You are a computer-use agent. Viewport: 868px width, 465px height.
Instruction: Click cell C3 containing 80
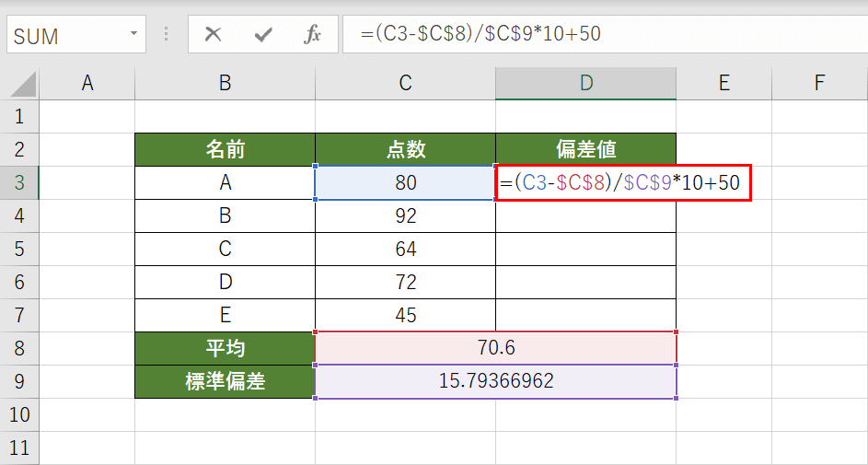coord(405,182)
